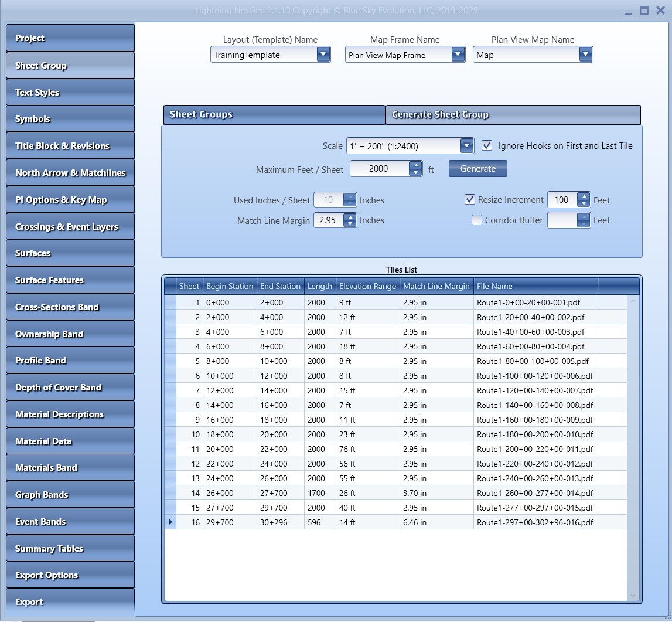Switch to Generate Sheet Group tab
672x622 pixels.
point(513,114)
